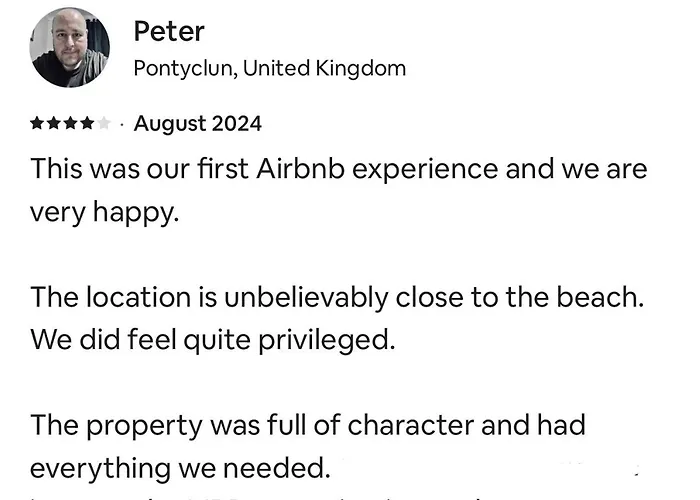Image resolution: width=700 pixels, height=500 pixels.
Task: Click the word 'character' in the review
Action: click(x=411, y=425)
